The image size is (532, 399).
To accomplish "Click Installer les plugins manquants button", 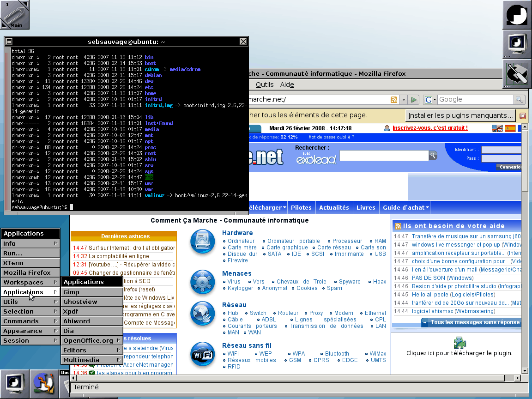I will (x=461, y=116).
